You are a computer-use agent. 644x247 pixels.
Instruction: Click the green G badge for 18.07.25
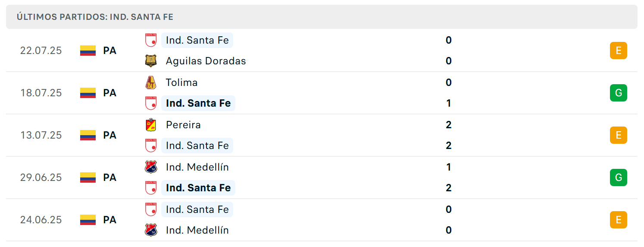pos(619,93)
